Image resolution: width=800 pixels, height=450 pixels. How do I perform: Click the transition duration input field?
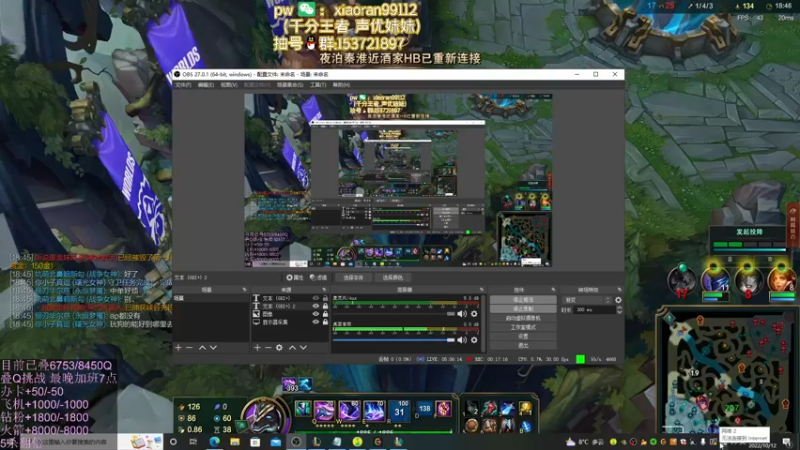pyautogui.click(x=594, y=310)
